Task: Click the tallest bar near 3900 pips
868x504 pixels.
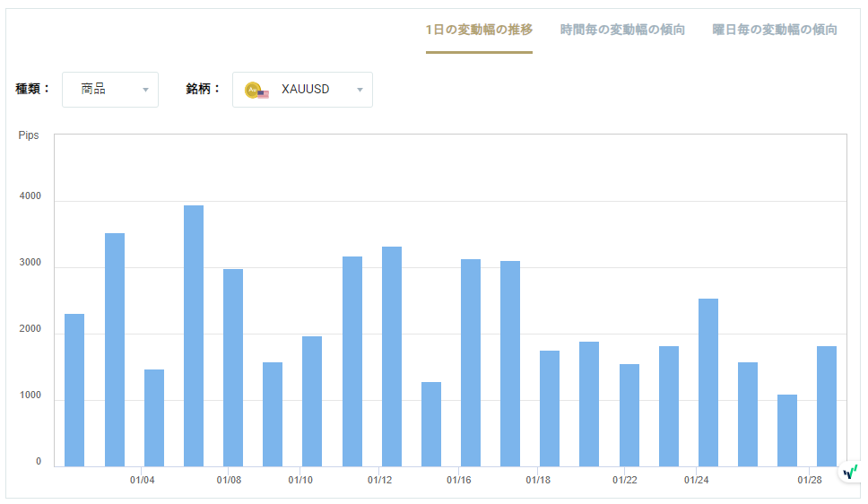Action: click(x=194, y=336)
